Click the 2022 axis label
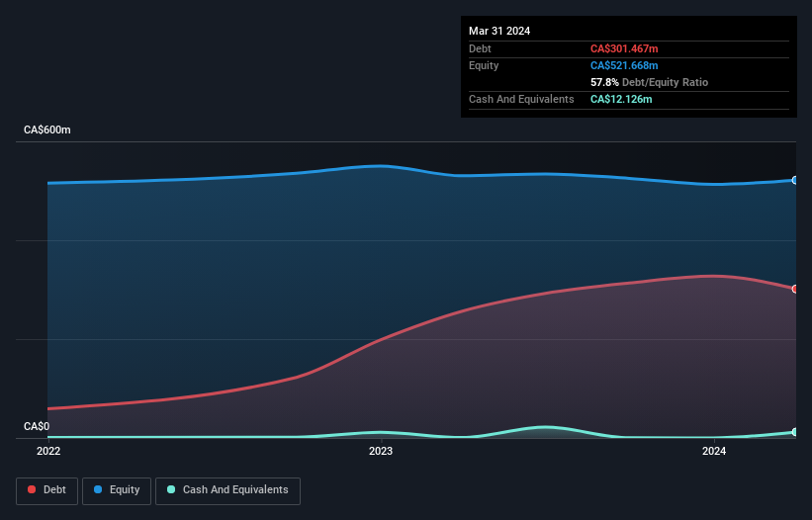Image resolution: width=812 pixels, height=520 pixels. [x=48, y=451]
